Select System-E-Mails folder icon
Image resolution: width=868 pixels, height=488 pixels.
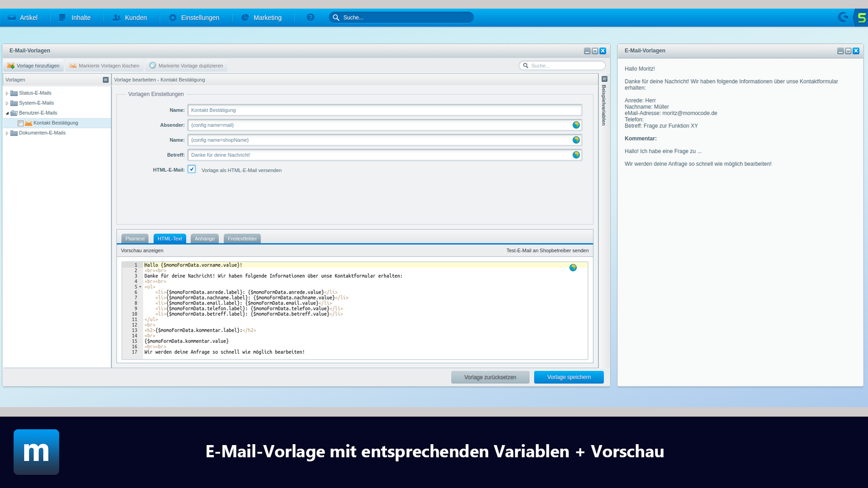tap(14, 103)
